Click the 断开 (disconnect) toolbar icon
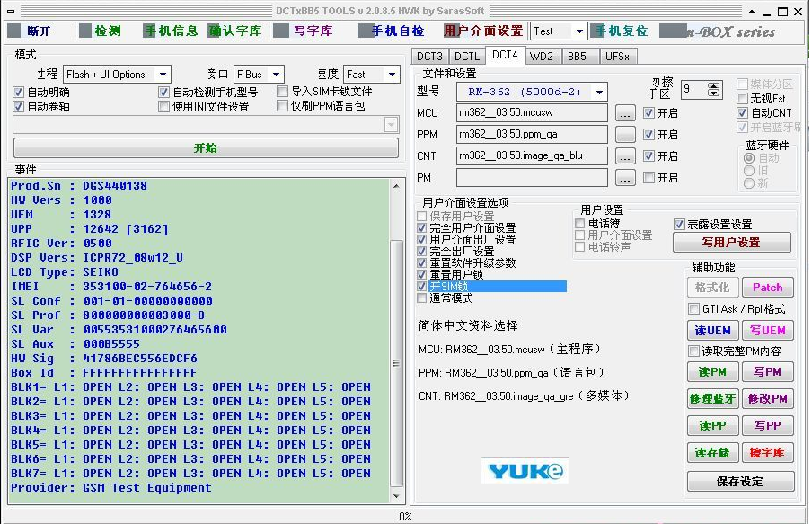812x524 pixels. (14, 31)
